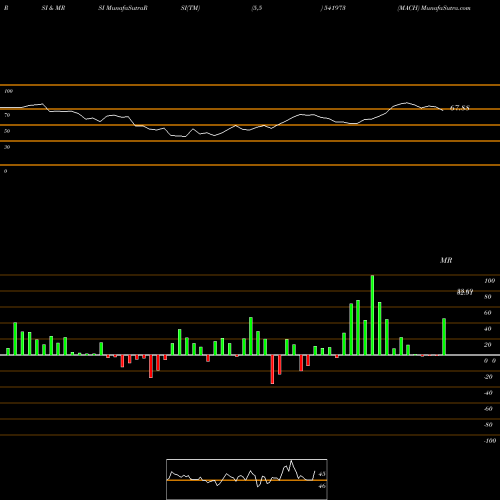Image resolution: width=500 pixels, height=500 pixels.
Task: Click the 60 label on the MR axis
Action: pos(488,313)
